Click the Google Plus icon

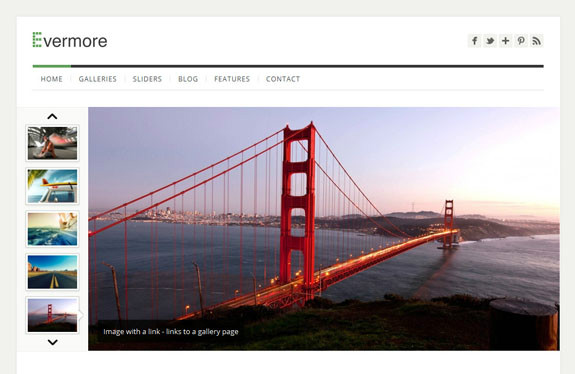[505, 41]
